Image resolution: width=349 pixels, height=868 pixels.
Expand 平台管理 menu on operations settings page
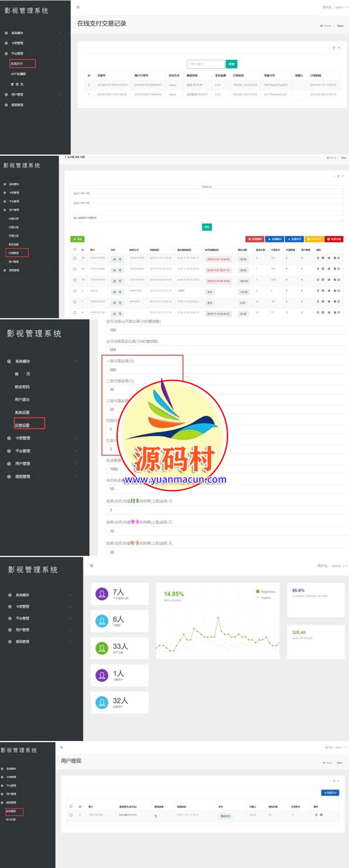point(41,451)
